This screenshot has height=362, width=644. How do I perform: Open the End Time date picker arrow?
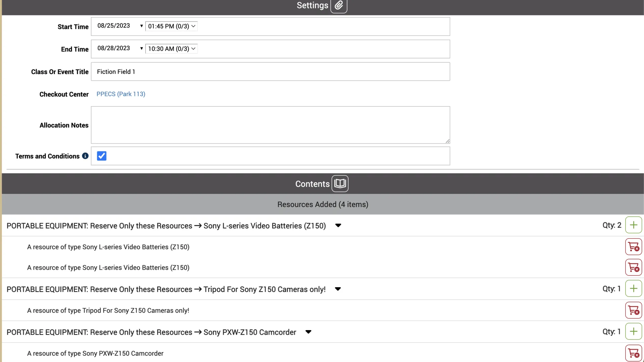coord(142,48)
